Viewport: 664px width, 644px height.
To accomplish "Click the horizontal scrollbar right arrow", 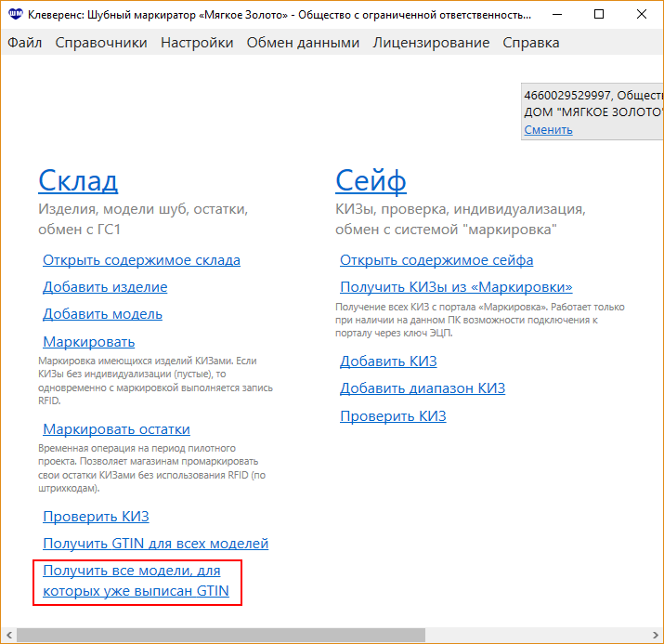I will [655, 635].
